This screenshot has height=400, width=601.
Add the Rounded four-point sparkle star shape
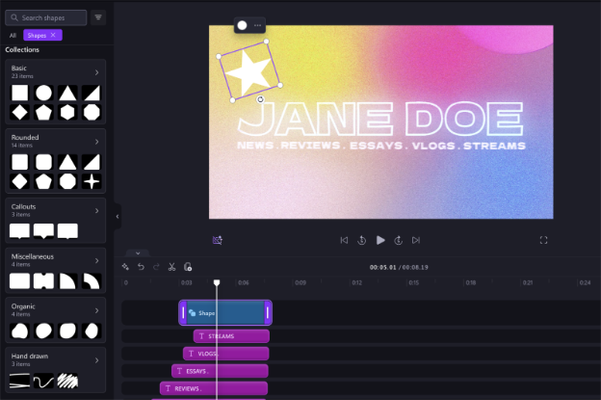pyautogui.click(x=92, y=182)
